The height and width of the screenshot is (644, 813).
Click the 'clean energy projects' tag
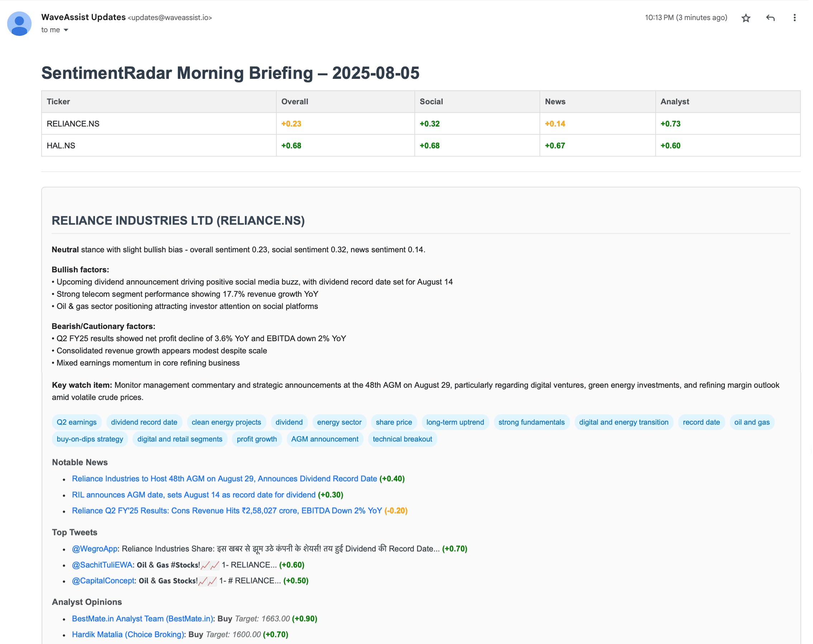click(x=226, y=422)
